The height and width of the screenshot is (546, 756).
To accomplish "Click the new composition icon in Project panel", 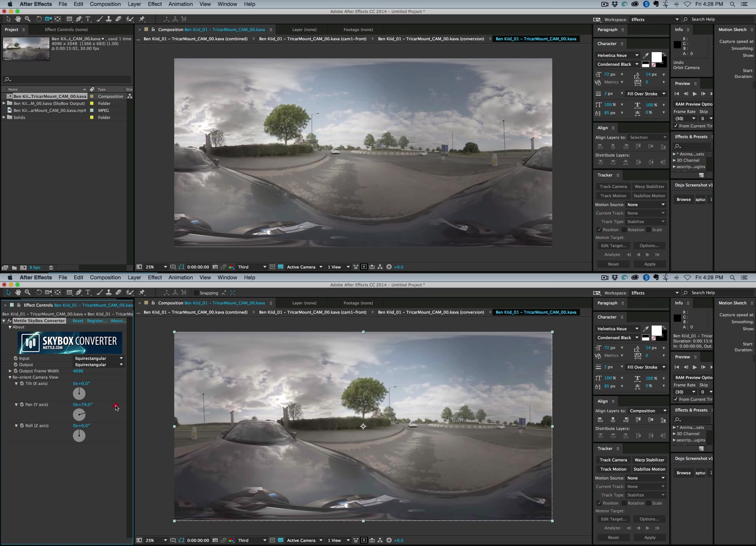I will click(x=23, y=267).
